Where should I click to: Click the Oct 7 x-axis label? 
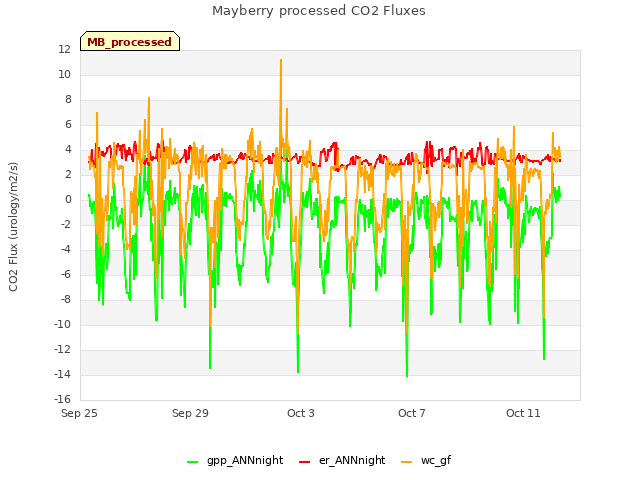(412, 413)
